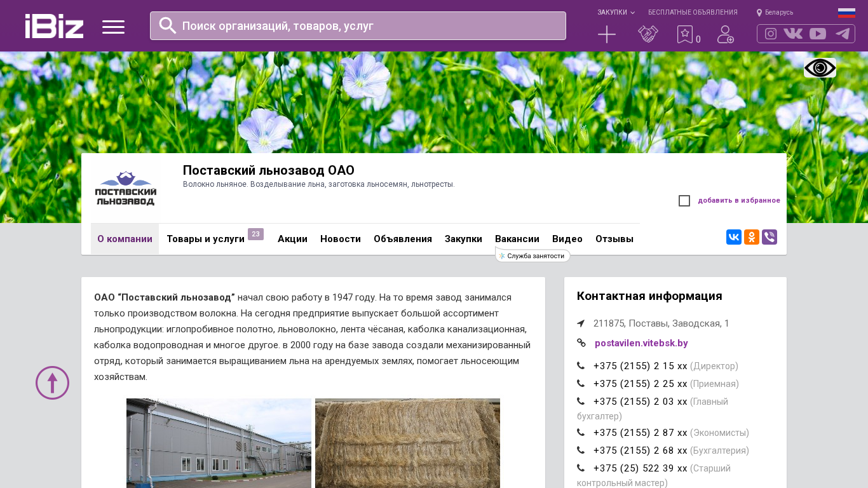This screenshot has width=868, height=488.
Task: Focus the organizations search field
Action: 358,25
